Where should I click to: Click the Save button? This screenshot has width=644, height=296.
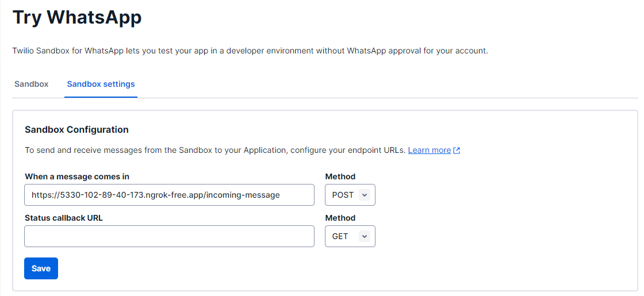click(x=41, y=268)
